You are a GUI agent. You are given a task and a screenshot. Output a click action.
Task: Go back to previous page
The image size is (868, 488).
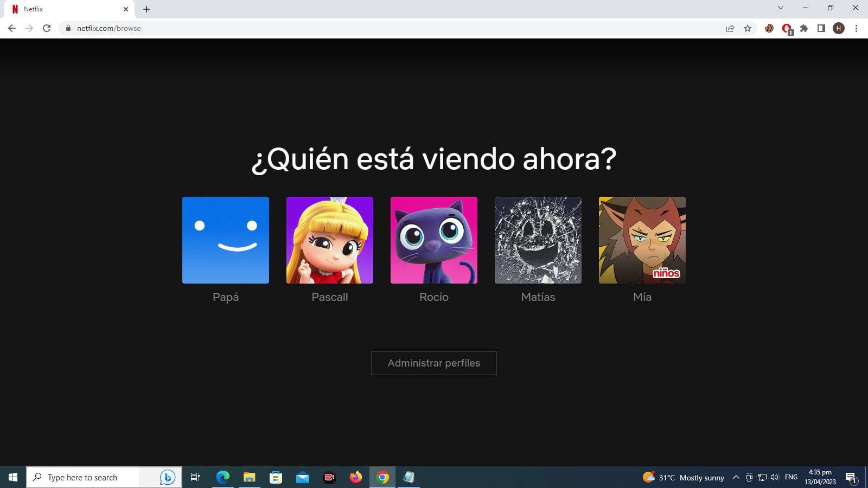tap(12, 28)
